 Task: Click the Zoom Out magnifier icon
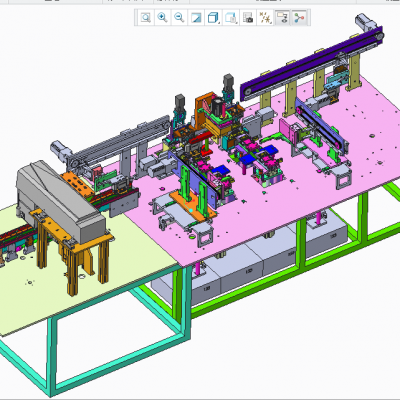[x=179, y=17]
